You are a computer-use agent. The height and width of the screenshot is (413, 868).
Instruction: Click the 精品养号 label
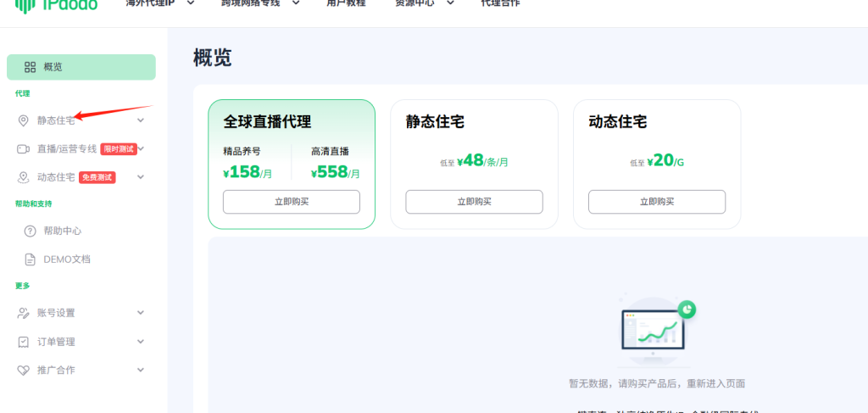[x=242, y=152]
